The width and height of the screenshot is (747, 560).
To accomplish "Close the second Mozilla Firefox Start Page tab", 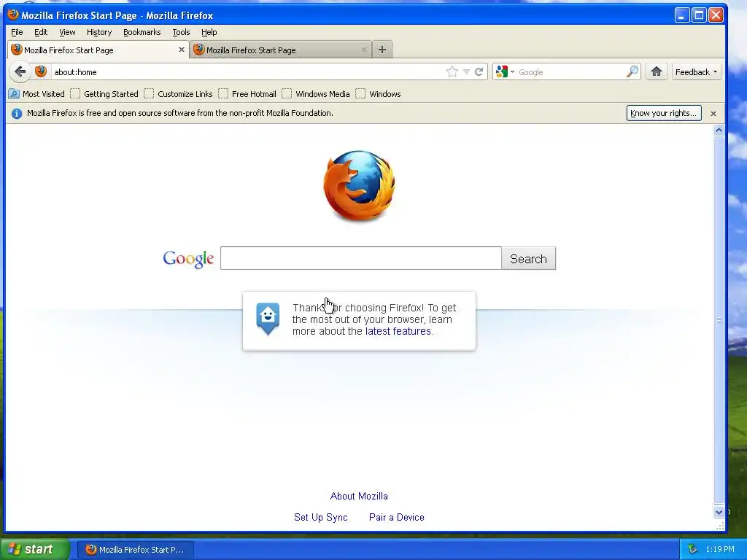I will 364,50.
